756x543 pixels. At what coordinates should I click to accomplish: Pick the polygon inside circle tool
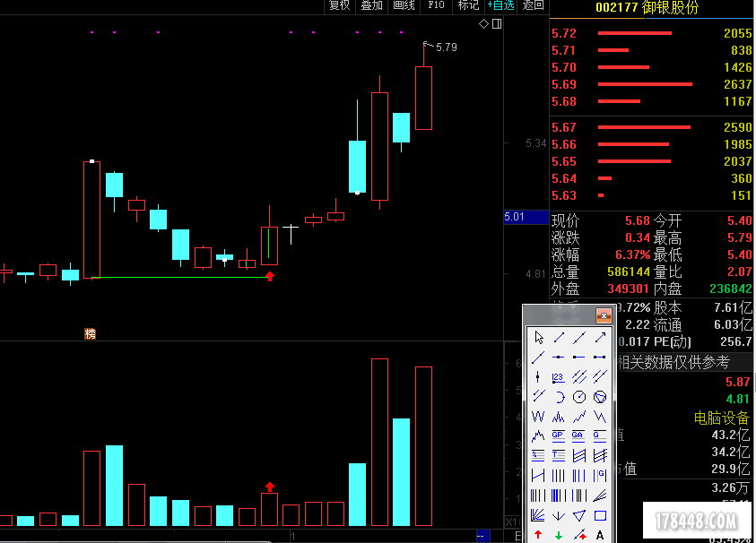tap(600, 397)
